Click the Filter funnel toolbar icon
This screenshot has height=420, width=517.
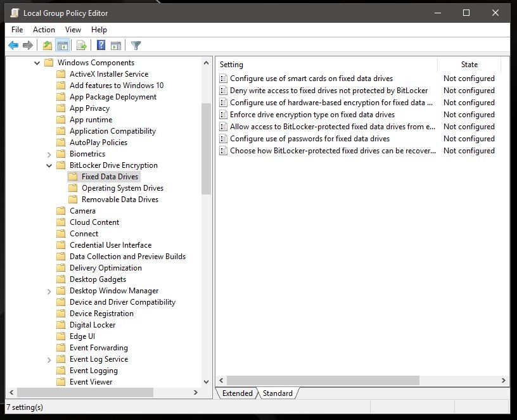136,45
